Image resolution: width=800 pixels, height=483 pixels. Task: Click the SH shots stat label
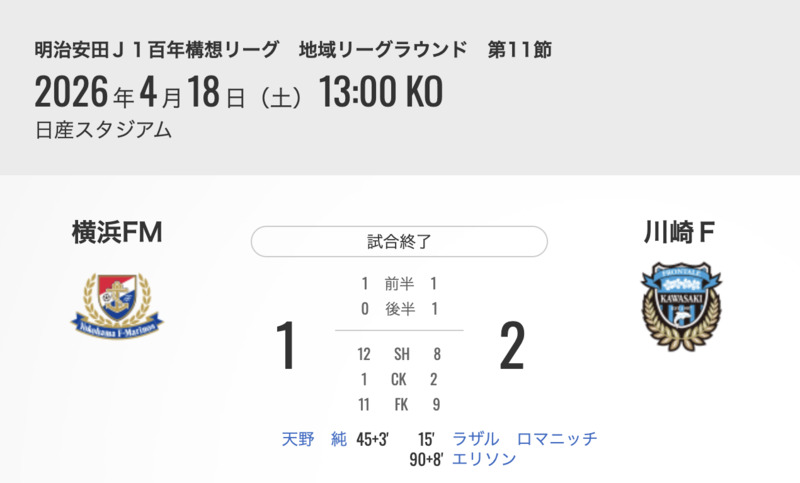click(399, 354)
